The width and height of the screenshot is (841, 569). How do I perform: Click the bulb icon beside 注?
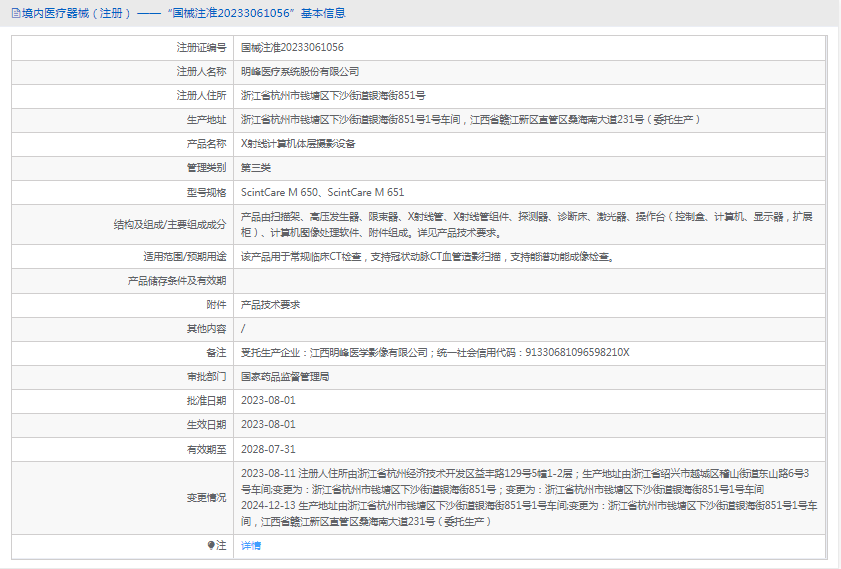[211, 545]
